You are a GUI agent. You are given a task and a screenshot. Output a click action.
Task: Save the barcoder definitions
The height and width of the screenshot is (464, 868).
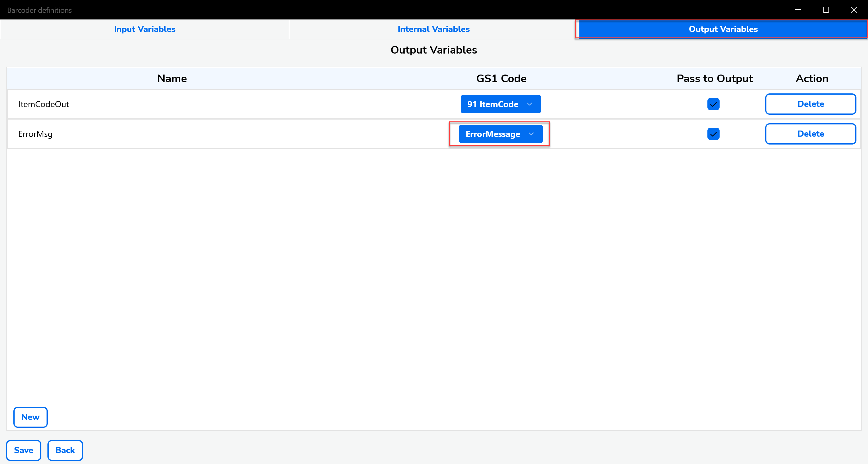coord(24,450)
